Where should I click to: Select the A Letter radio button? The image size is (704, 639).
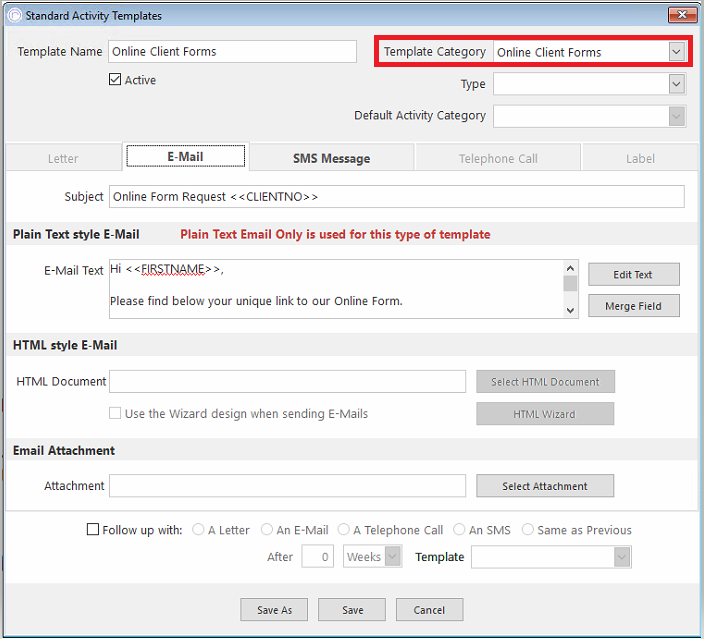click(198, 529)
